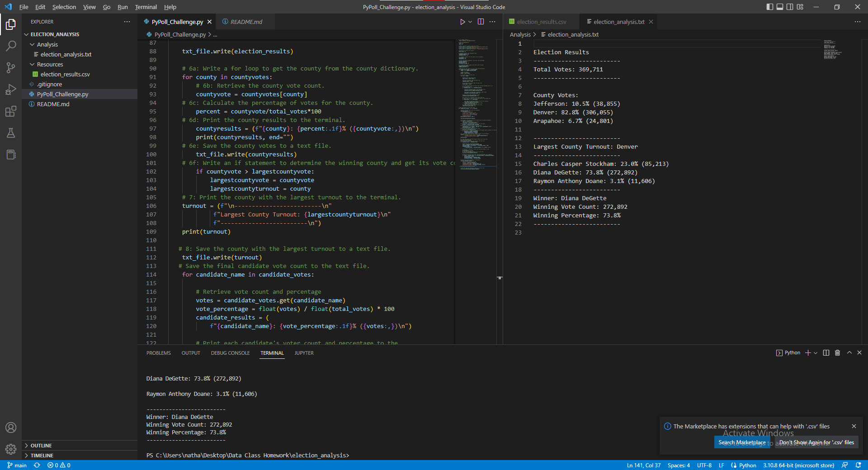
Task: Toggle the bottom panel layout button
Action: click(x=780, y=7)
